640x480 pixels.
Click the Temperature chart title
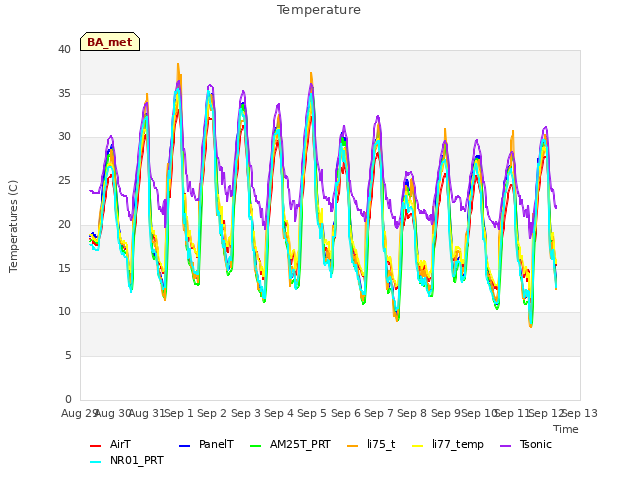point(319,10)
